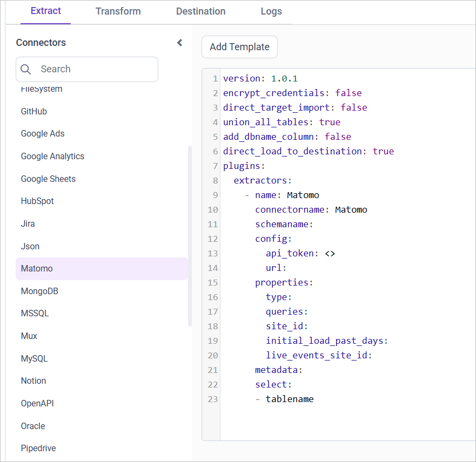Open the MongoDB connector
Image resolution: width=476 pixels, height=462 pixels.
[x=39, y=291]
